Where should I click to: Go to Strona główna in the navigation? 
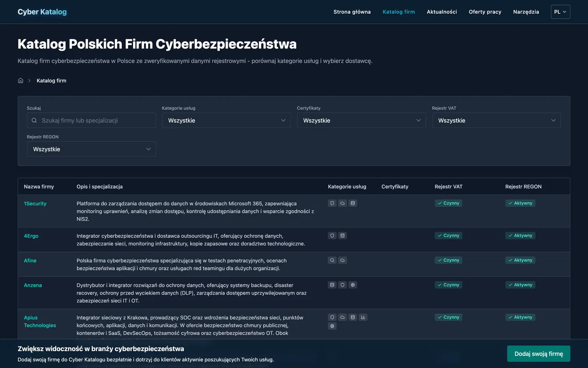[352, 12]
